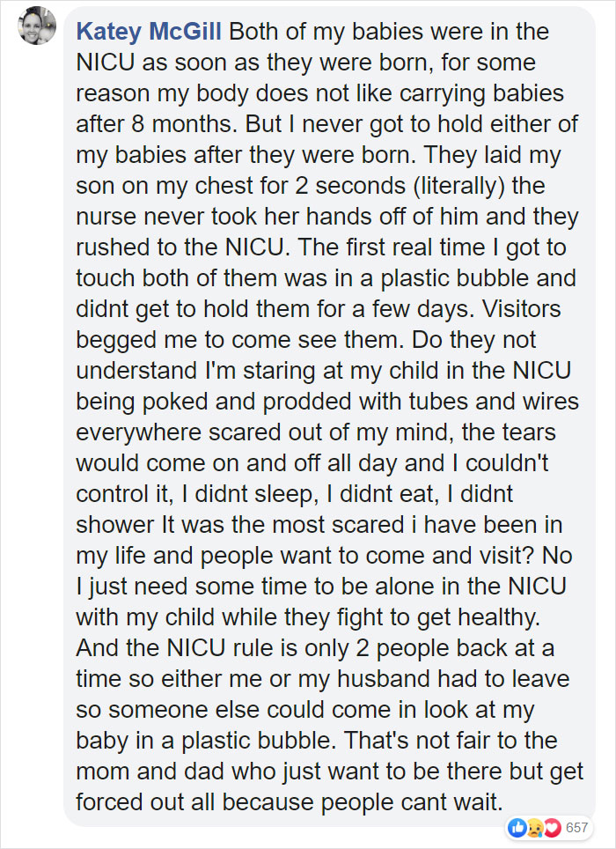Click the rightmost reaction icon before the count
Viewport: 616px width, 849px height.
click(x=552, y=826)
